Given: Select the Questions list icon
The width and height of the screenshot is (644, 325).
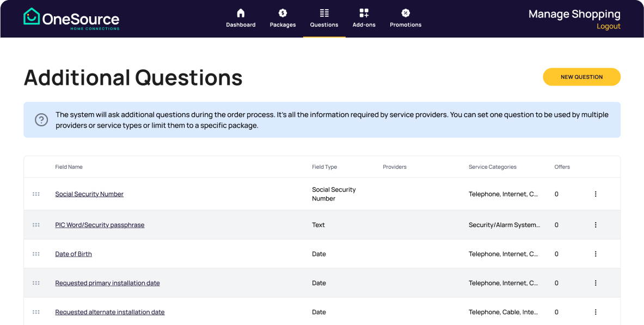Looking at the screenshot, I should tap(324, 12).
